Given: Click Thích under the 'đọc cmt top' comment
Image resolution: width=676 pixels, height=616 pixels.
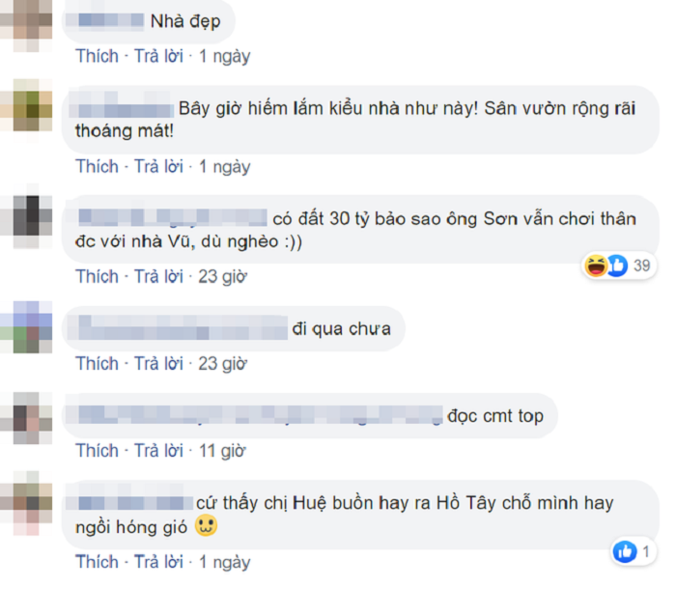Looking at the screenshot, I should click(x=97, y=451).
